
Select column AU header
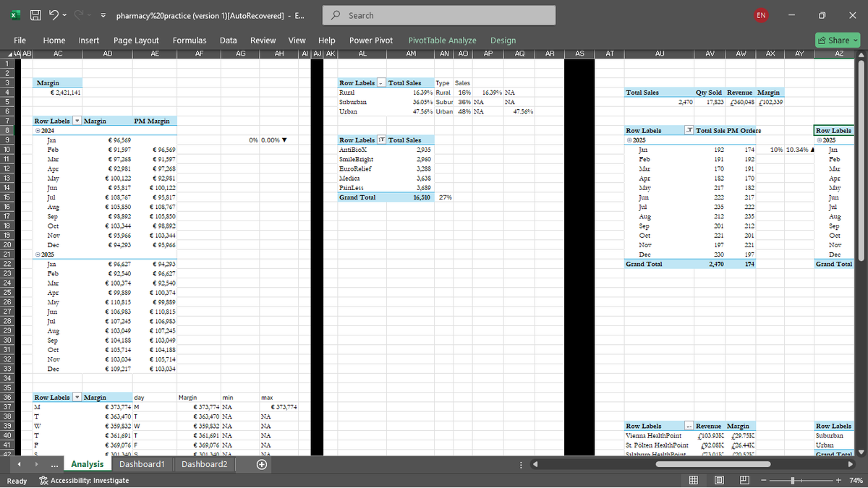click(659, 53)
